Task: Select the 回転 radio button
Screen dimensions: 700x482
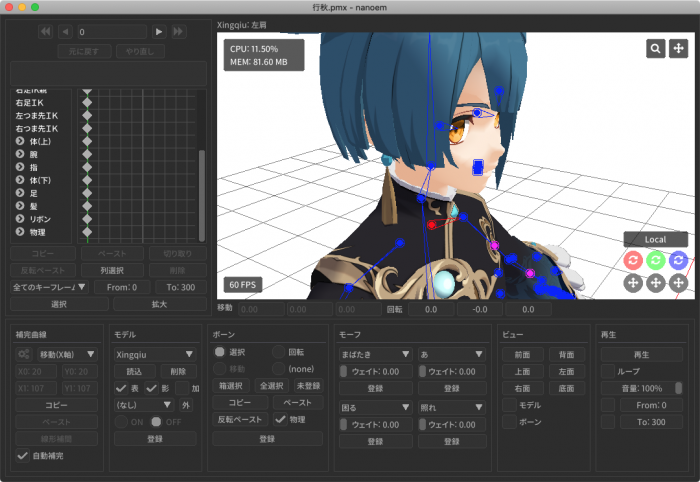Action: pyautogui.click(x=279, y=353)
